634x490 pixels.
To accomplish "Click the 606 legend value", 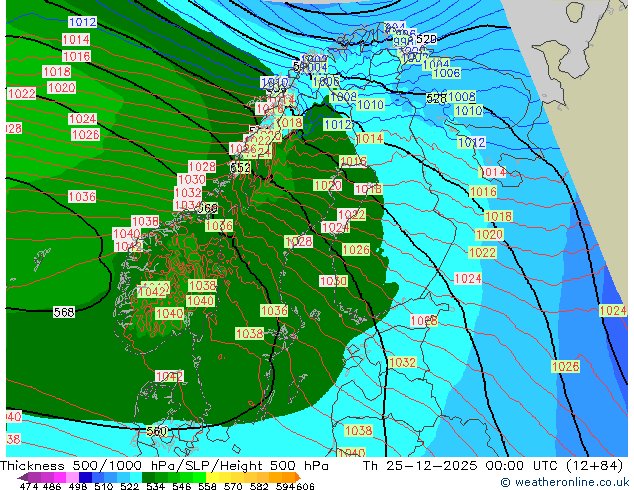I will pos(305,486).
